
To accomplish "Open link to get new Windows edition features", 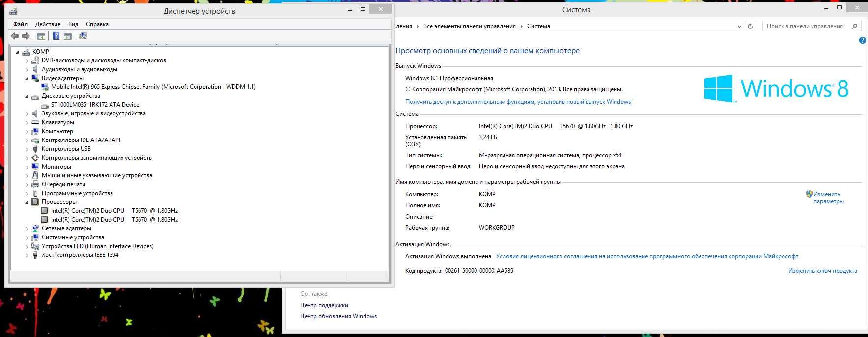I will point(518,102).
